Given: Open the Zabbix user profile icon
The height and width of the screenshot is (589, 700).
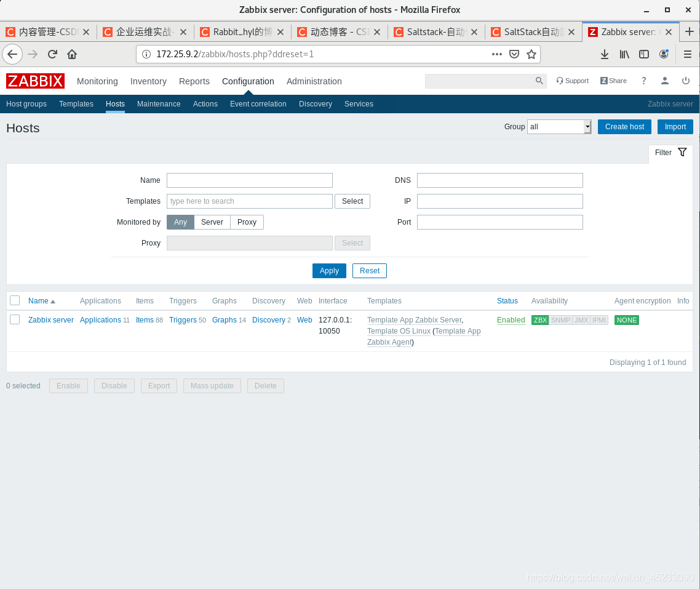Looking at the screenshot, I should point(665,81).
